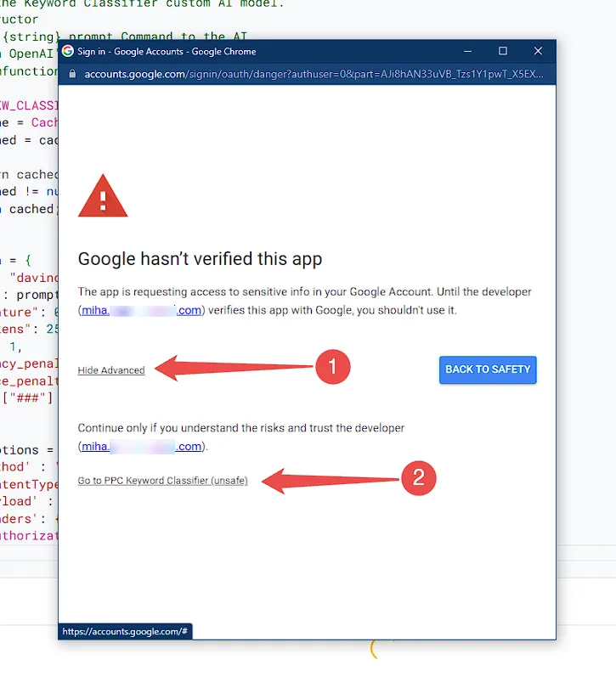
Task: Maximize the Google sign-in popup window
Action: [x=503, y=51]
